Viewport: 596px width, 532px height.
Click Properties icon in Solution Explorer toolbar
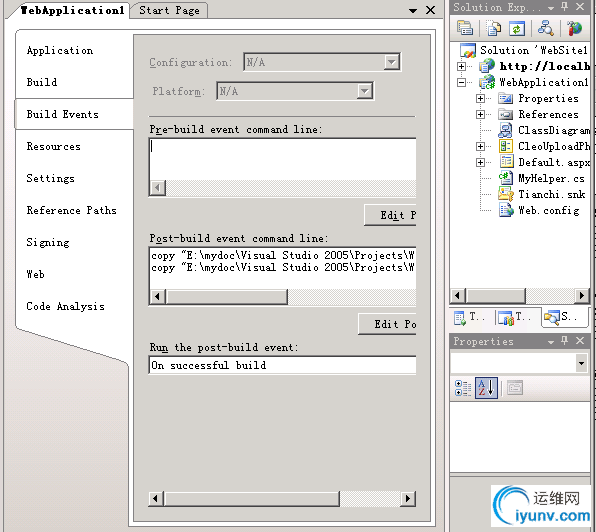click(464, 28)
